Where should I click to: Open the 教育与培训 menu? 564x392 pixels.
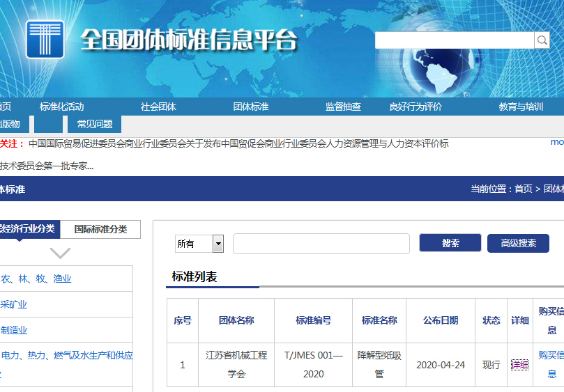point(521,107)
